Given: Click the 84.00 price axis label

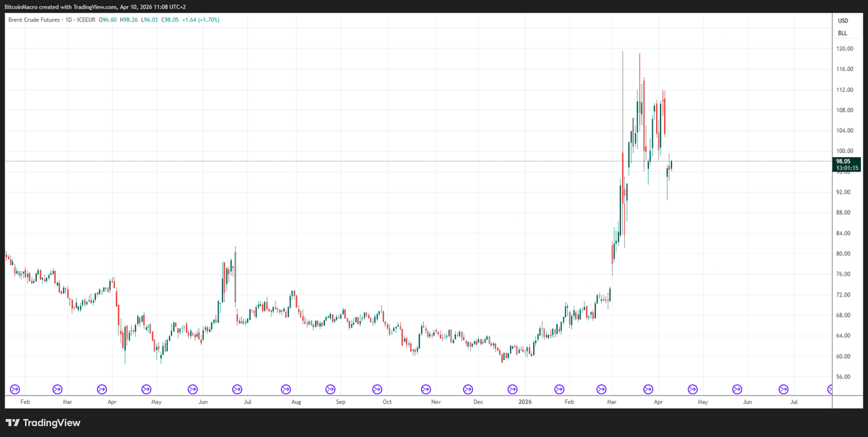Looking at the screenshot, I should [843, 234].
